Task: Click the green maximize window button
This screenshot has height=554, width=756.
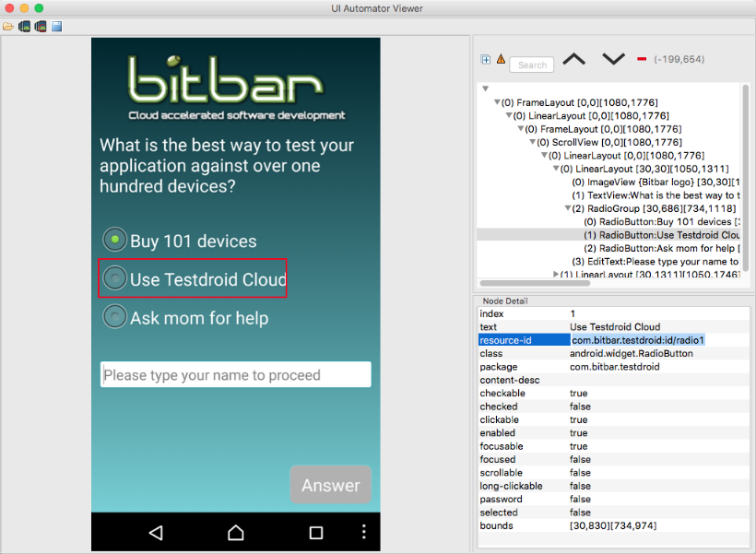Action: click(x=39, y=8)
